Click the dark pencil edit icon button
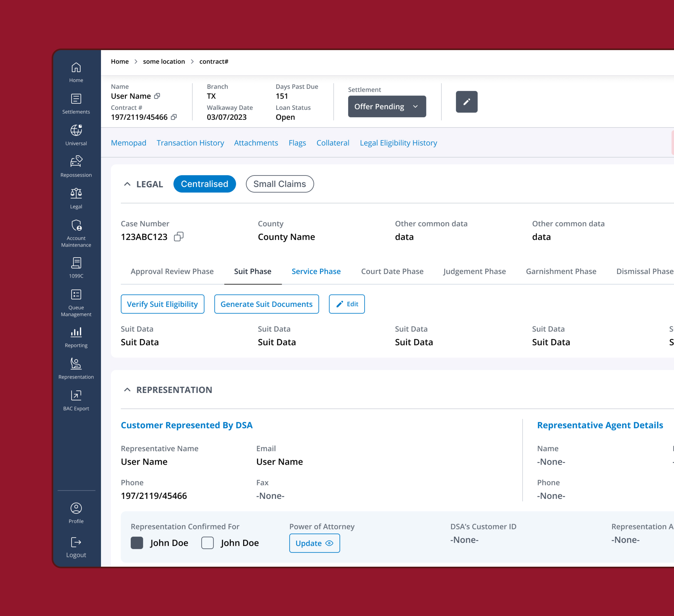 coord(466,102)
